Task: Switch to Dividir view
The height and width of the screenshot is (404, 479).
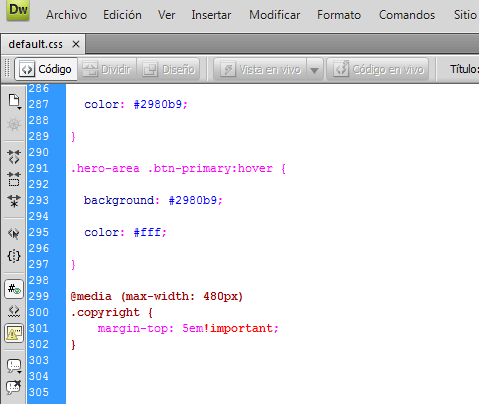Action: click(x=107, y=69)
